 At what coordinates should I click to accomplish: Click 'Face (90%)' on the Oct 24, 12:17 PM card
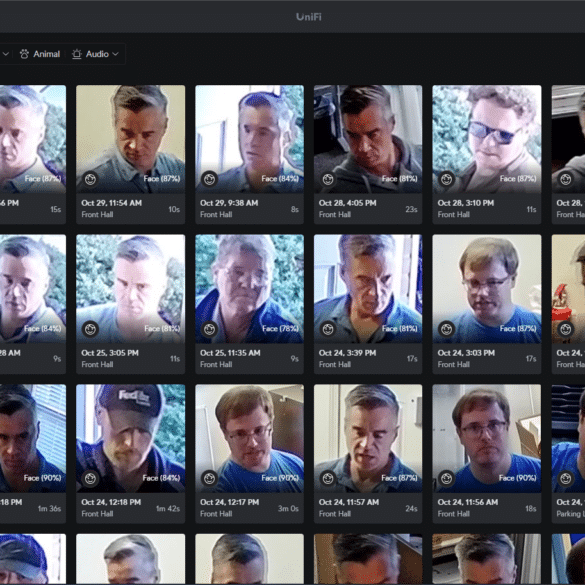(280, 478)
